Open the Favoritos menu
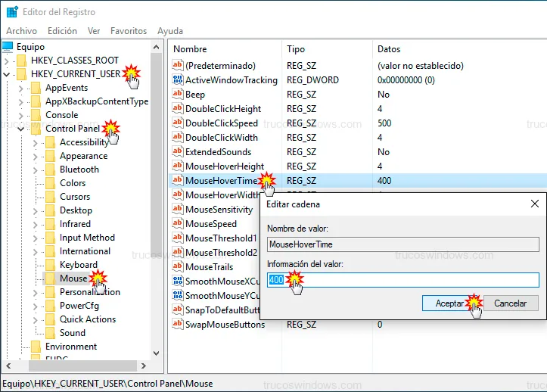The height and width of the screenshot is (392, 547). point(128,31)
